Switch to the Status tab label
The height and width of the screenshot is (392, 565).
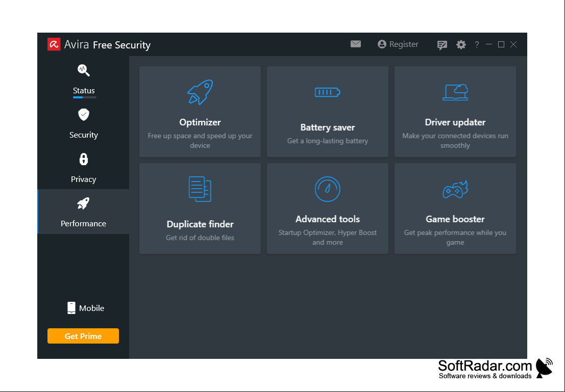click(84, 90)
